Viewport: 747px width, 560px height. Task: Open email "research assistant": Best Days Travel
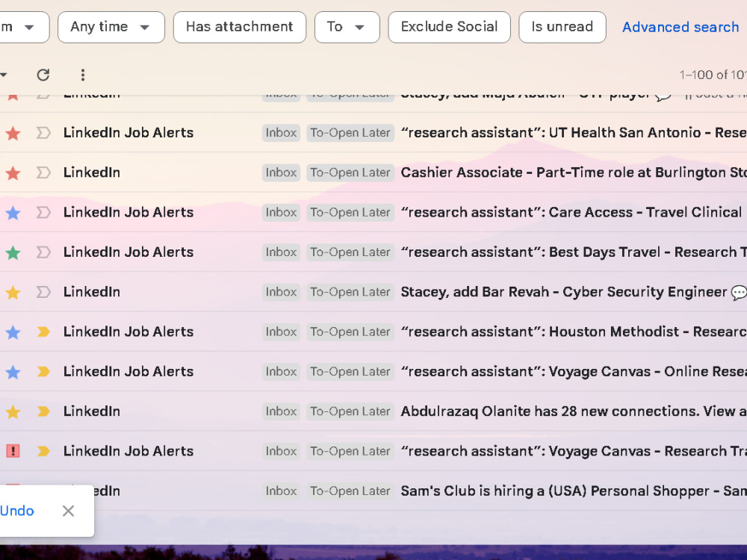[x=574, y=252]
